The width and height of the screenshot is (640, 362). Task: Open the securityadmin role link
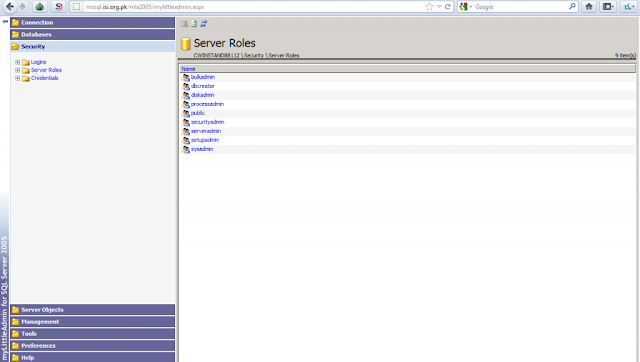pyautogui.click(x=207, y=122)
